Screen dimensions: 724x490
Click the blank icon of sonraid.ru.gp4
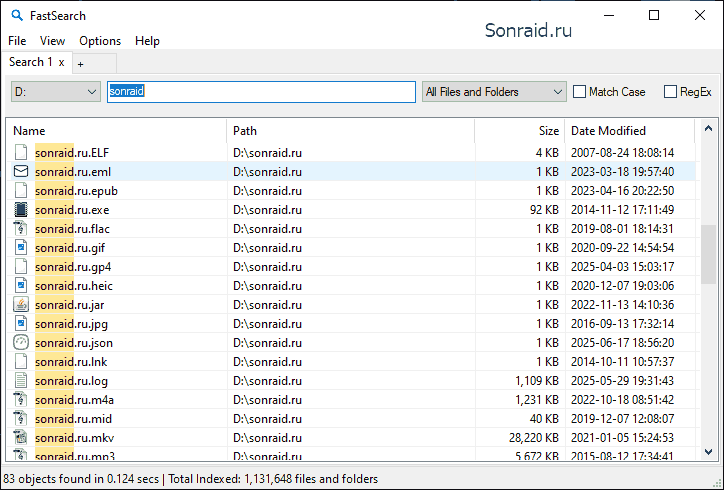[21, 266]
